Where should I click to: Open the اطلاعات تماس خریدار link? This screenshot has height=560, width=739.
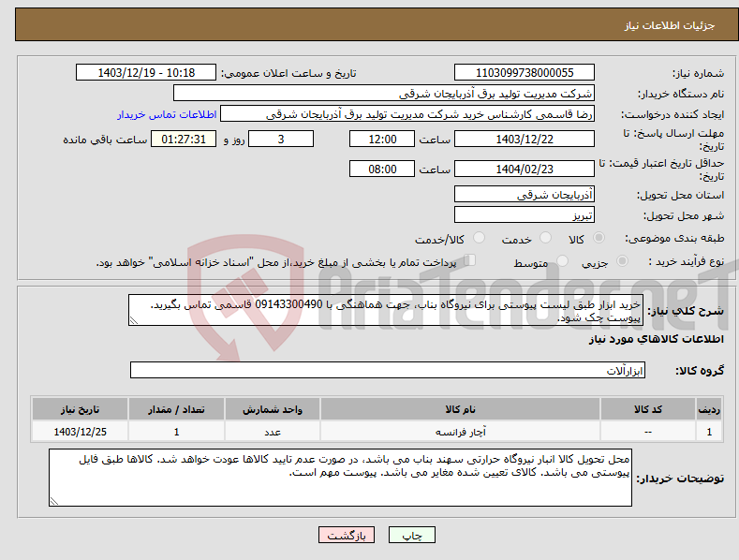coord(167,114)
